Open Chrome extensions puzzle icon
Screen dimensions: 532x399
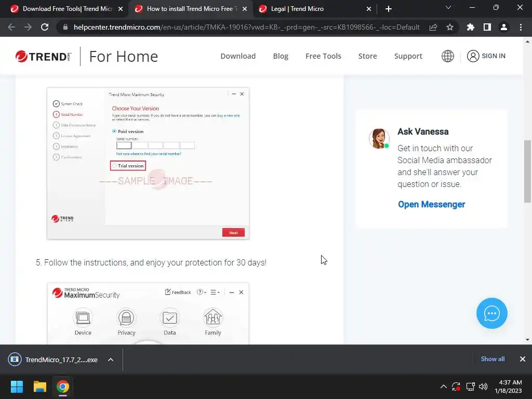(x=471, y=27)
